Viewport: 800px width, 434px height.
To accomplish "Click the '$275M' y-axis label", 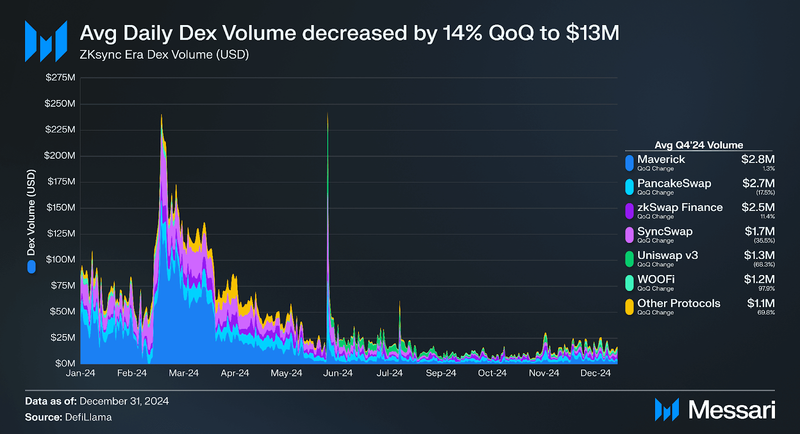I will pyautogui.click(x=60, y=78).
